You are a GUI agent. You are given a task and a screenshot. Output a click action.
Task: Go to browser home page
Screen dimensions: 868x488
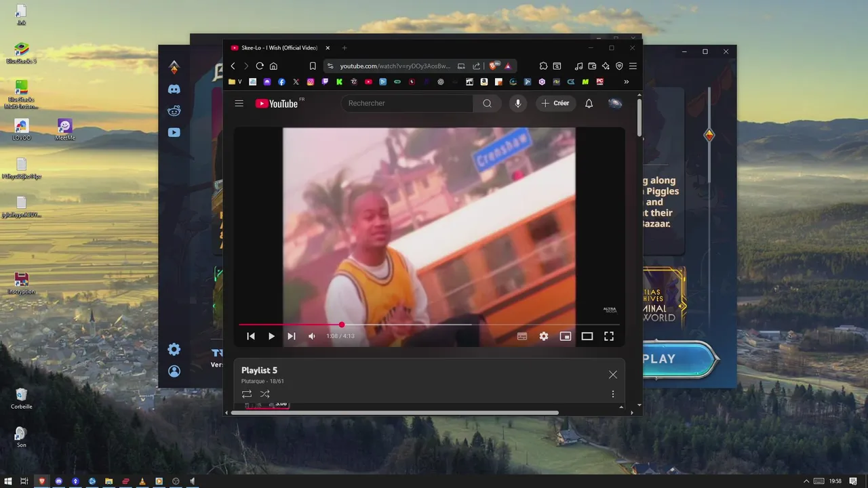click(x=273, y=66)
